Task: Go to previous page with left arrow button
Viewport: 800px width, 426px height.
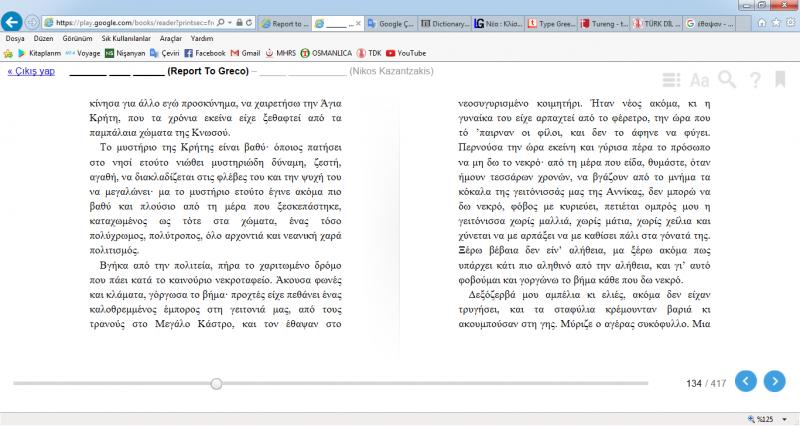Action: (x=745, y=381)
